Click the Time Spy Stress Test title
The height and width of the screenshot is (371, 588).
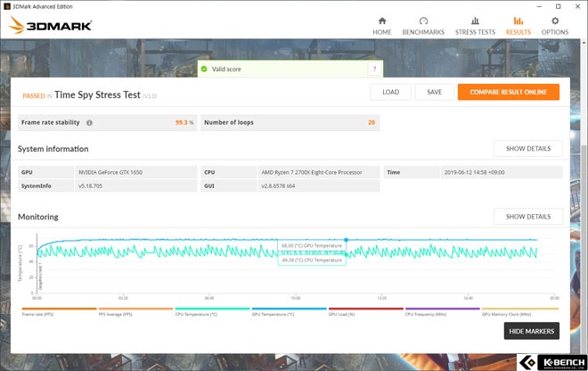click(x=97, y=95)
